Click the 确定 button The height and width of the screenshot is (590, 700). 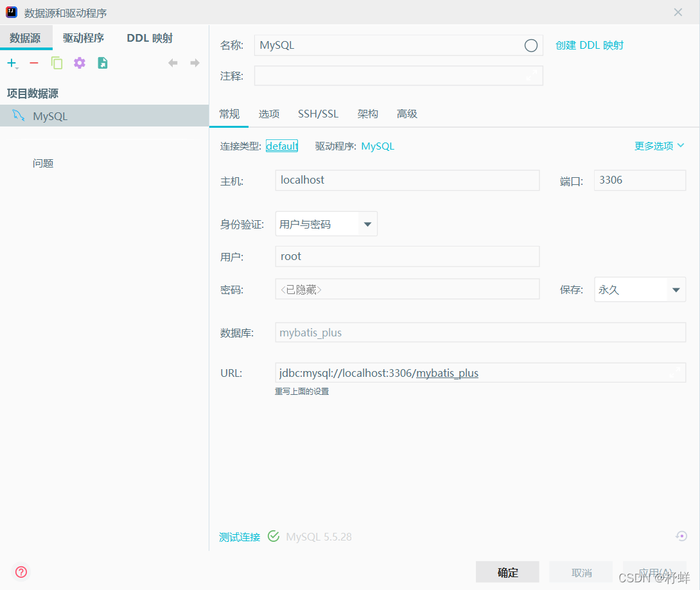507,572
